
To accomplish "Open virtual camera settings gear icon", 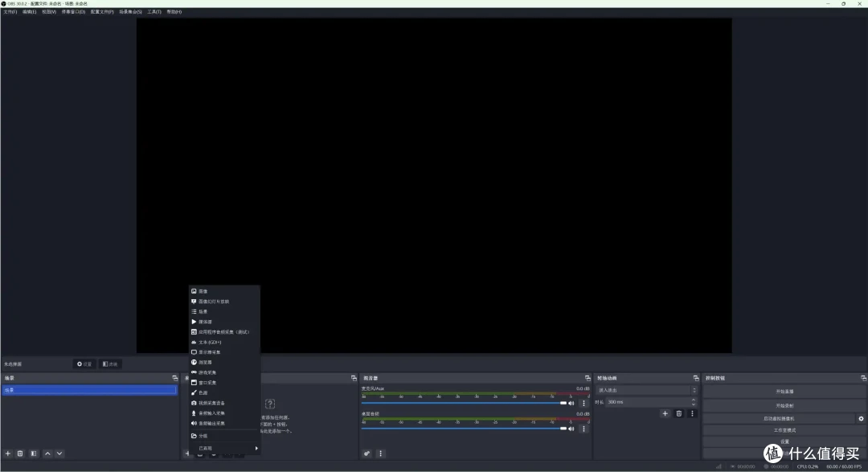I will pyautogui.click(x=861, y=419).
